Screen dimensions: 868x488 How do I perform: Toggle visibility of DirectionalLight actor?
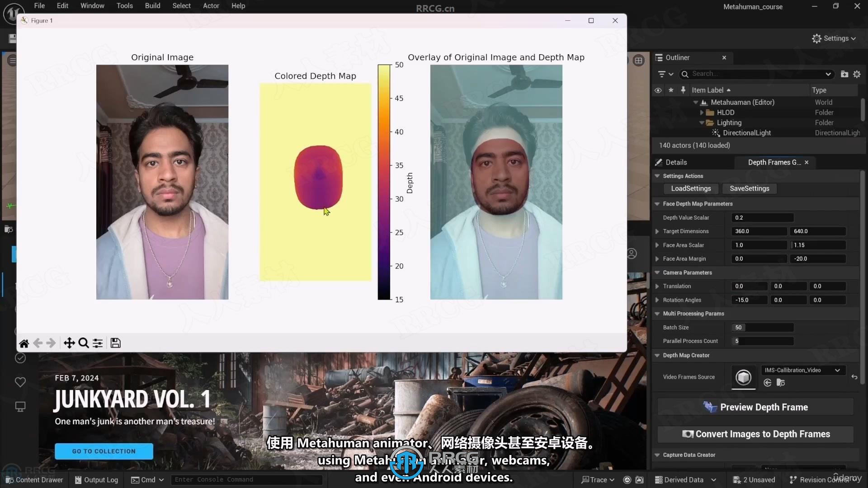(658, 132)
